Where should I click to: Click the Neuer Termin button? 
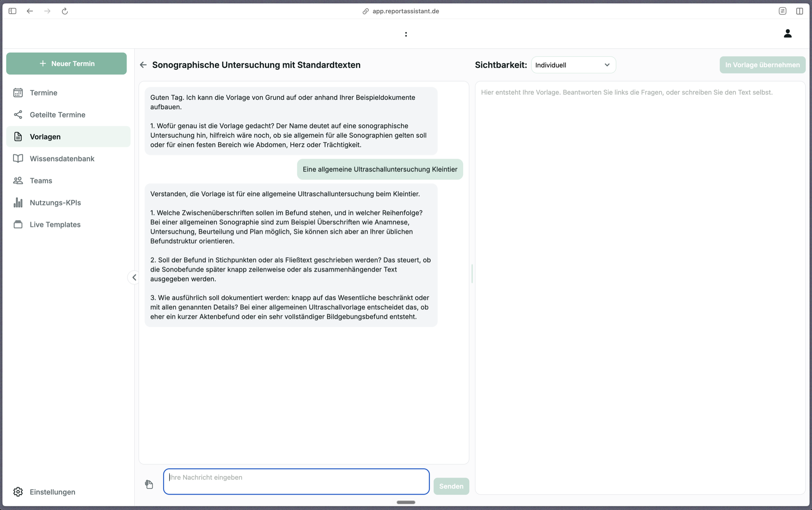coord(67,63)
